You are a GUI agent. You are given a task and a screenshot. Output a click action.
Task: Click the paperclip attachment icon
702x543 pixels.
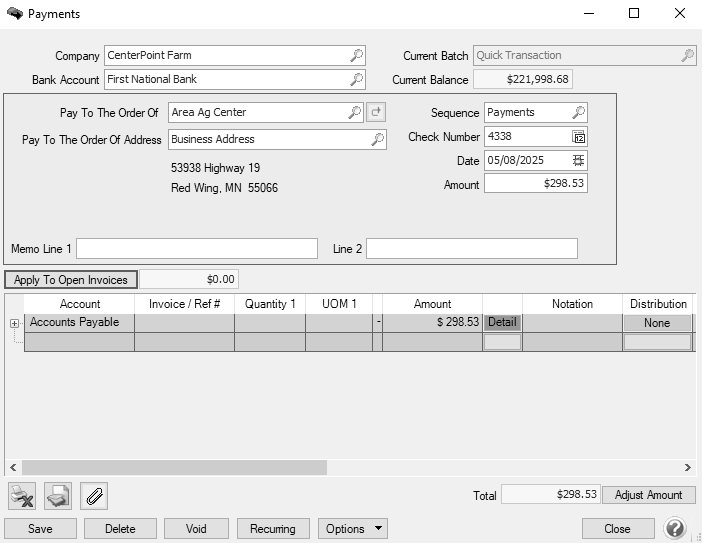point(94,496)
